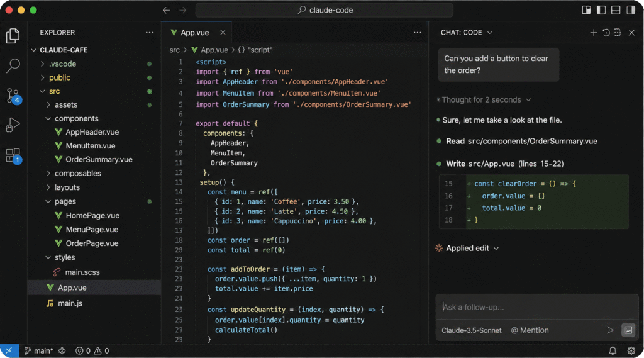This screenshot has width=644, height=358.
Task: Open main.js in the explorer
Action: point(70,303)
